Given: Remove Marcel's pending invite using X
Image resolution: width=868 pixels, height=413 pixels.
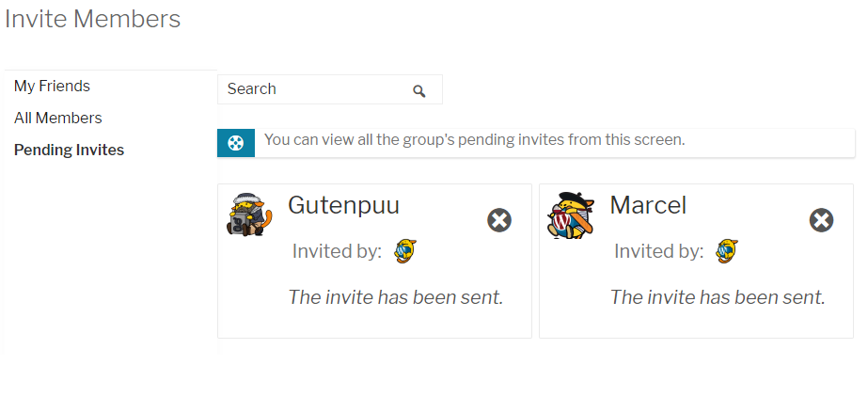Looking at the screenshot, I should coord(822,220).
